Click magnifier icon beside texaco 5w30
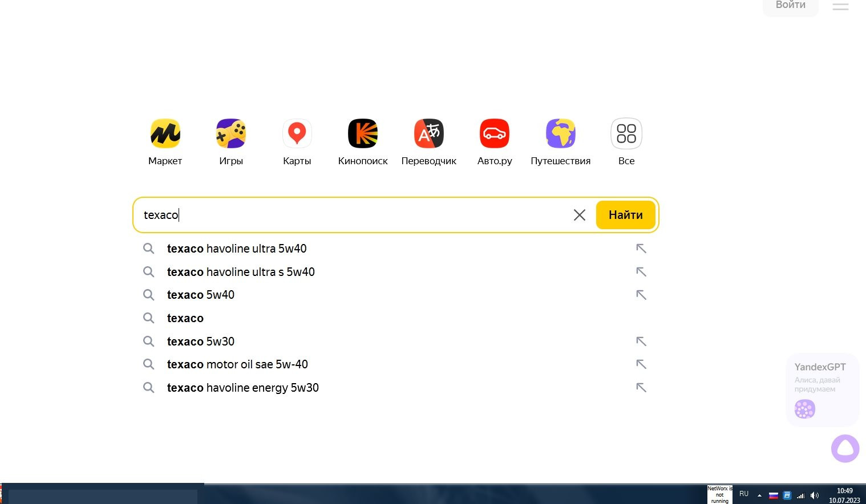Viewport: 866px width, 504px height. tap(148, 342)
